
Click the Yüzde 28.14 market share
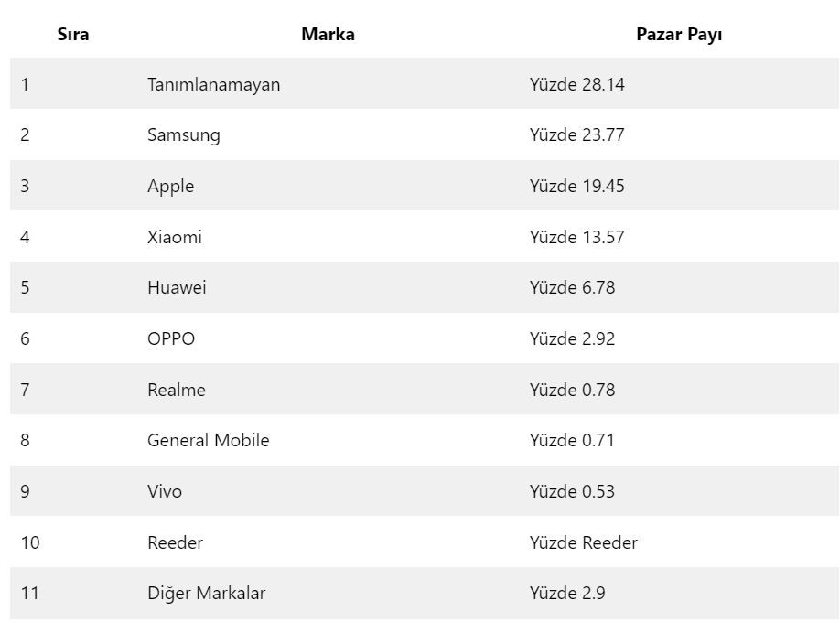coord(576,84)
